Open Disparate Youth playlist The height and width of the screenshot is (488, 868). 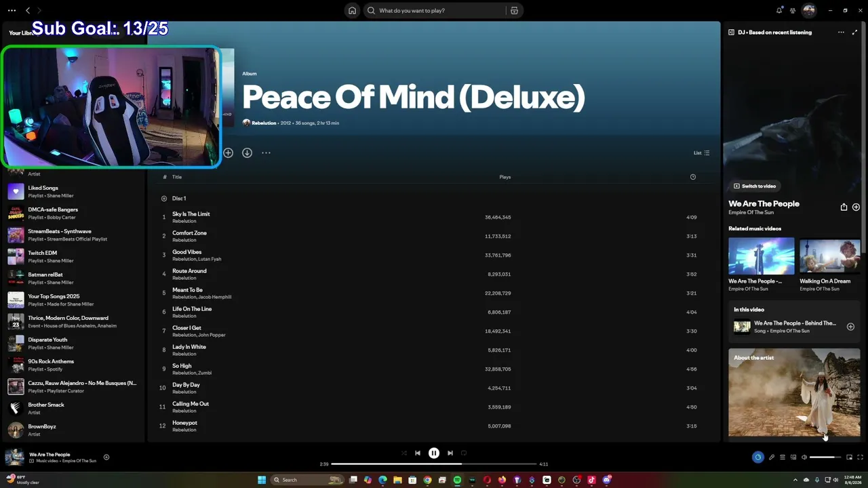[x=73, y=344]
